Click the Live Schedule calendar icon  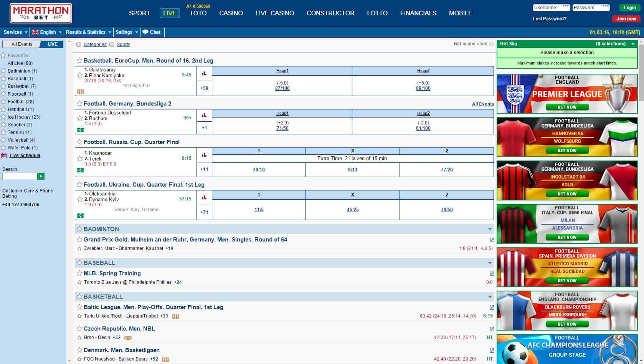point(4,156)
